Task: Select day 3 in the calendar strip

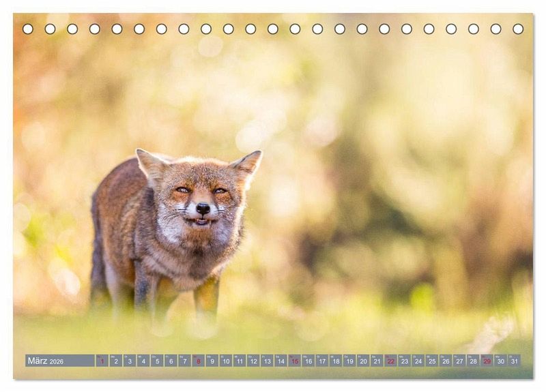Action: pos(130,361)
